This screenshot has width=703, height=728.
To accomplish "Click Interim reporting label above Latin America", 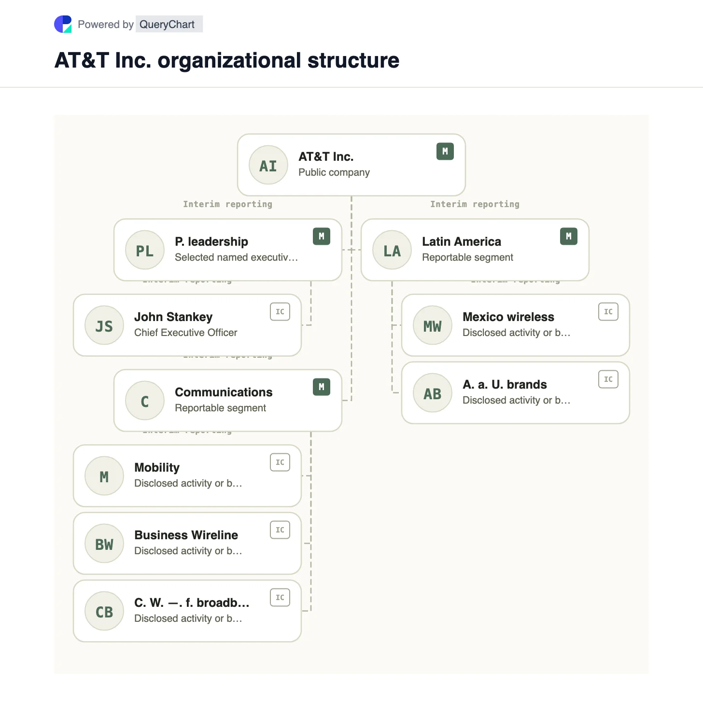I will pyautogui.click(x=475, y=204).
